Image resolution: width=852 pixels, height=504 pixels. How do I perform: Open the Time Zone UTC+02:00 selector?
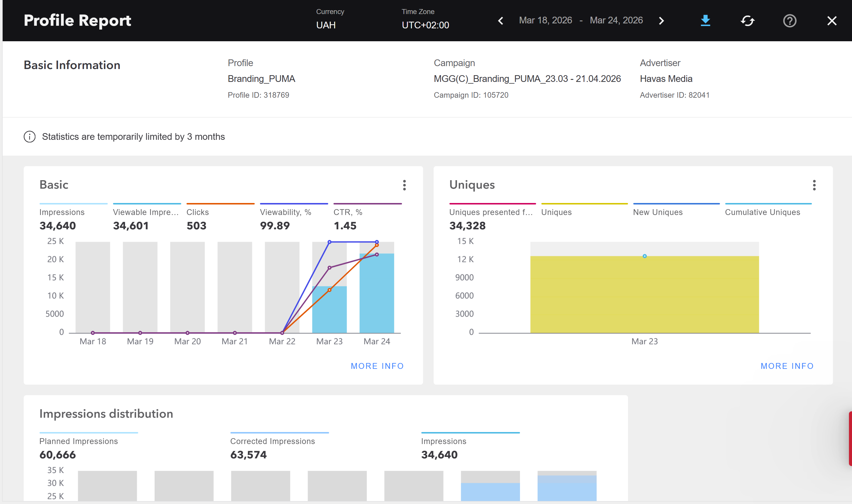click(425, 25)
